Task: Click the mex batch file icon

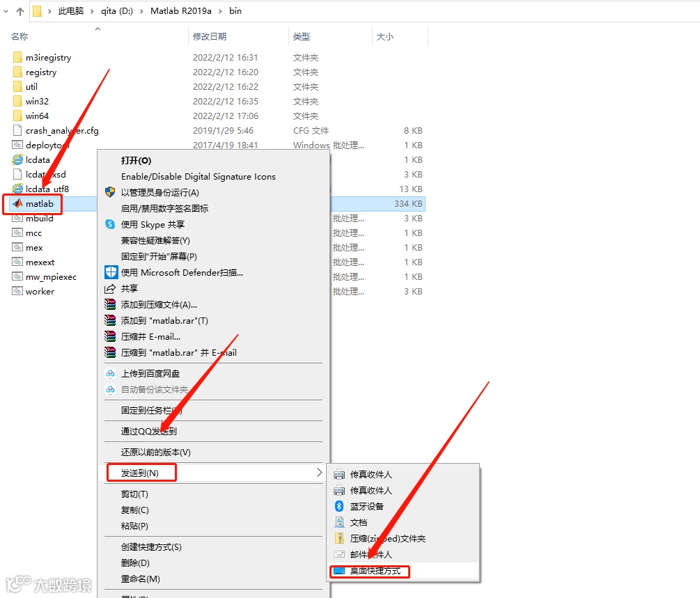Action: coord(17,248)
